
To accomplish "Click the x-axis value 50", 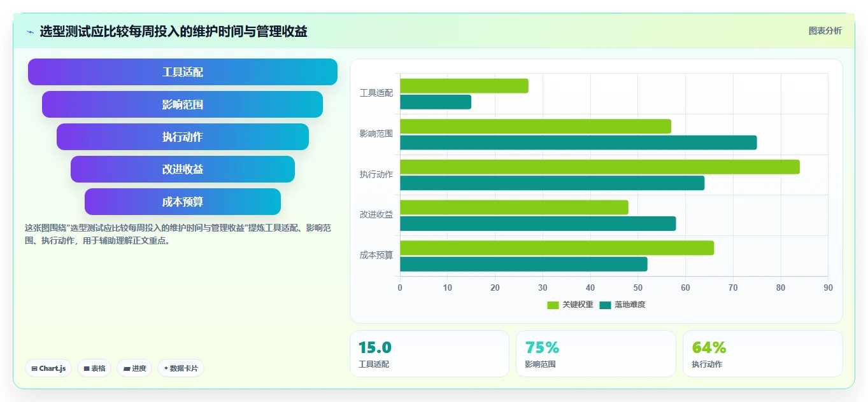I will (638, 288).
